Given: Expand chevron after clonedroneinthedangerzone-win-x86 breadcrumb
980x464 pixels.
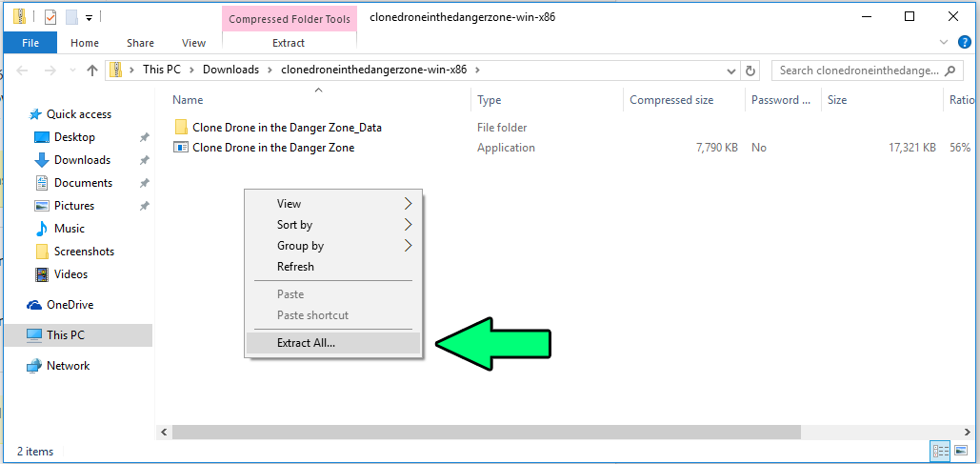Looking at the screenshot, I should click(478, 71).
